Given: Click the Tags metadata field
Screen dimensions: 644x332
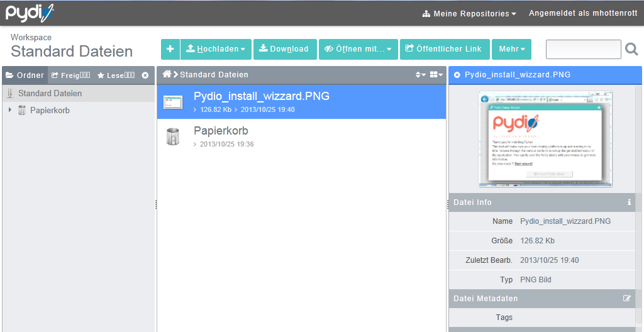Looking at the screenshot, I should coord(542,318).
